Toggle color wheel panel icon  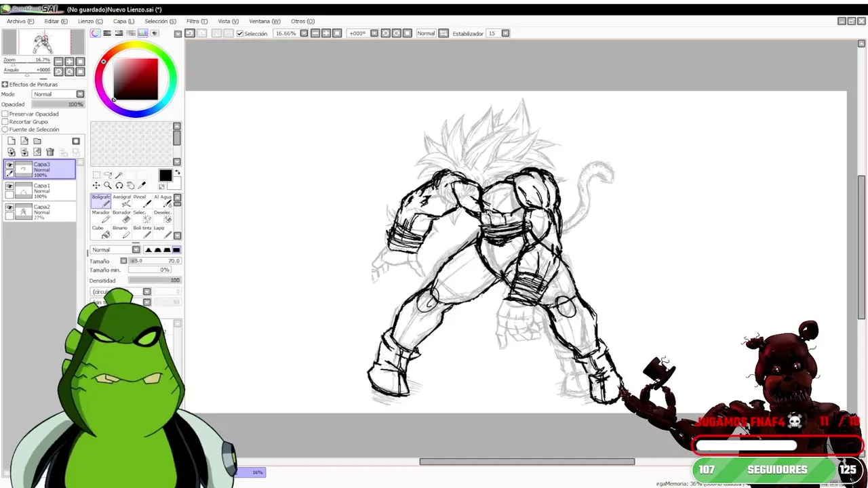pyautogui.click(x=96, y=33)
